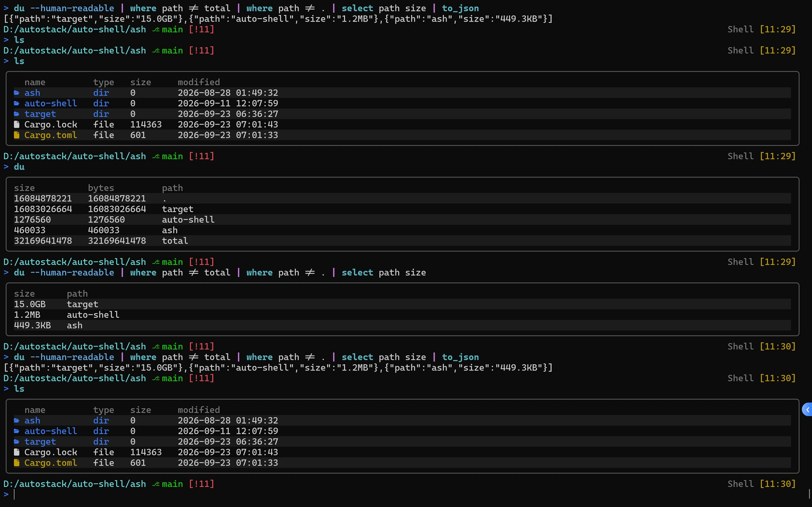The height and width of the screenshot is (507, 812).
Task: Click the auto-shell folder icon in the second ls listing
Action: pos(16,431)
